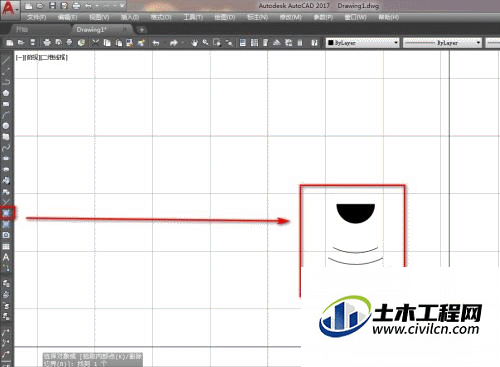Click the Zoom Previous icon
The height and width of the screenshot is (367, 500).
coord(229,43)
